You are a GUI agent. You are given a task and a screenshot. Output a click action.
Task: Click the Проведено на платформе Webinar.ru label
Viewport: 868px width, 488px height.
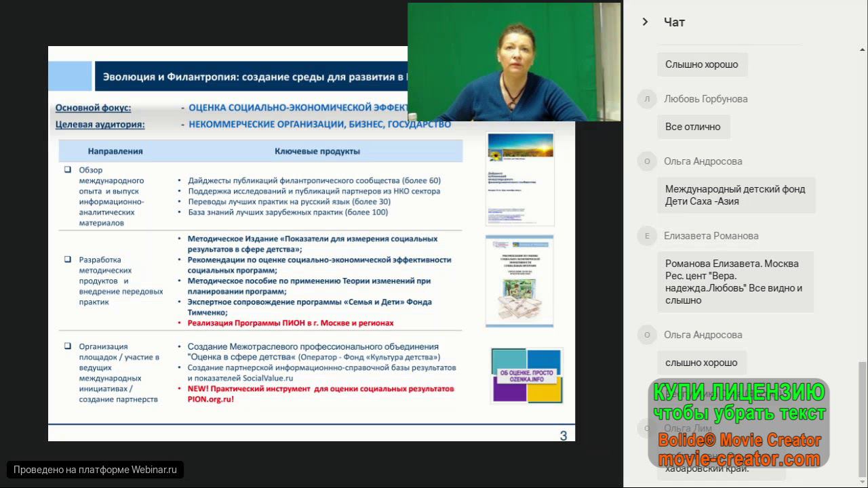[x=95, y=469]
